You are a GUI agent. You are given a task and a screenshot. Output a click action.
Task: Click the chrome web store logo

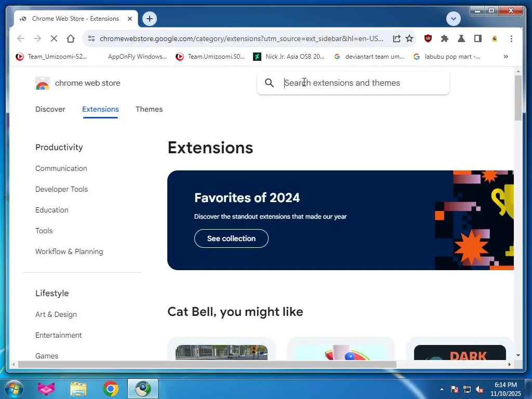[x=78, y=83]
